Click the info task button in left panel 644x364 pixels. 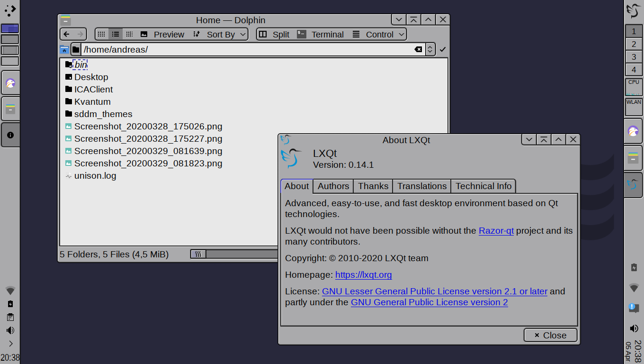[x=10, y=135]
